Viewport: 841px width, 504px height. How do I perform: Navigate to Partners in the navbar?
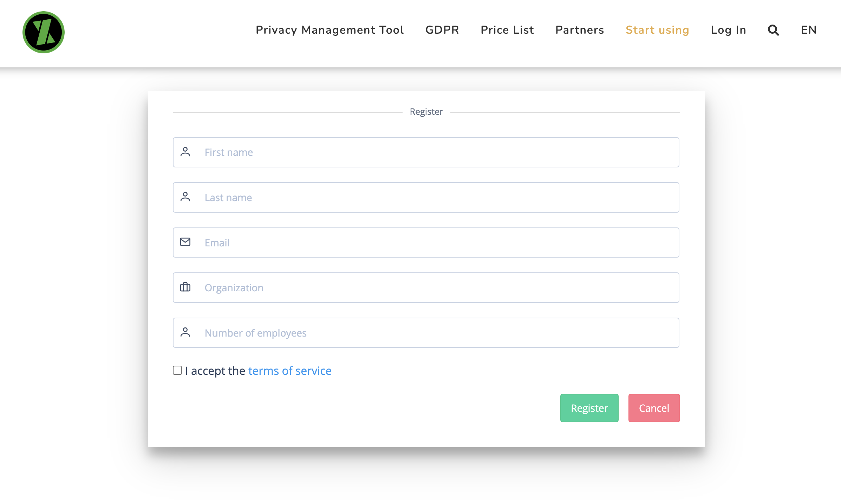tap(580, 30)
